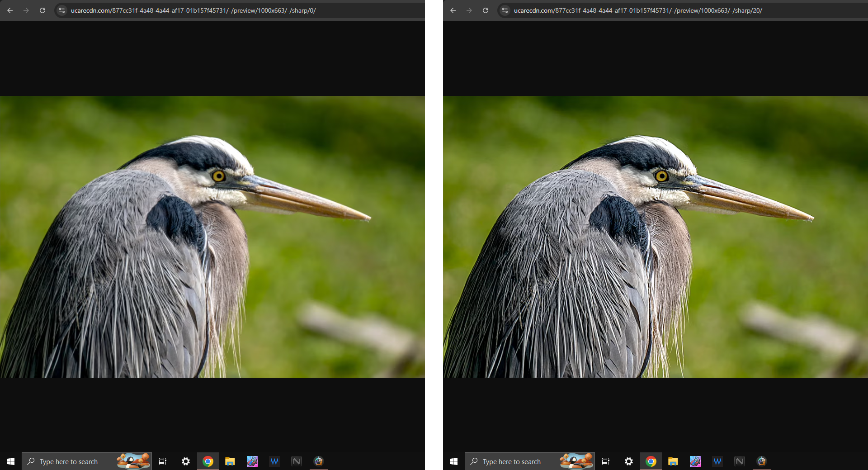Open the kart racing game from the taskbar

(252, 461)
